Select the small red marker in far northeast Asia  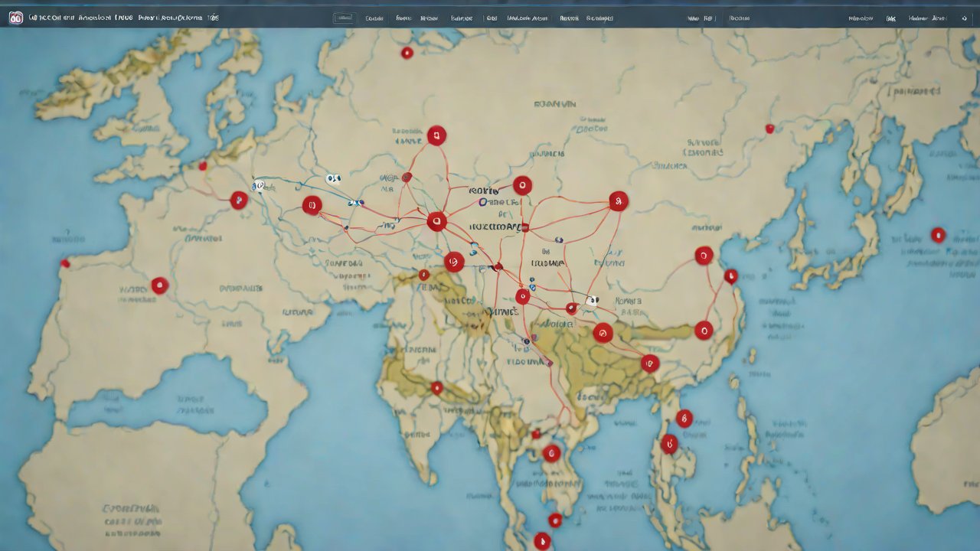point(769,129)
